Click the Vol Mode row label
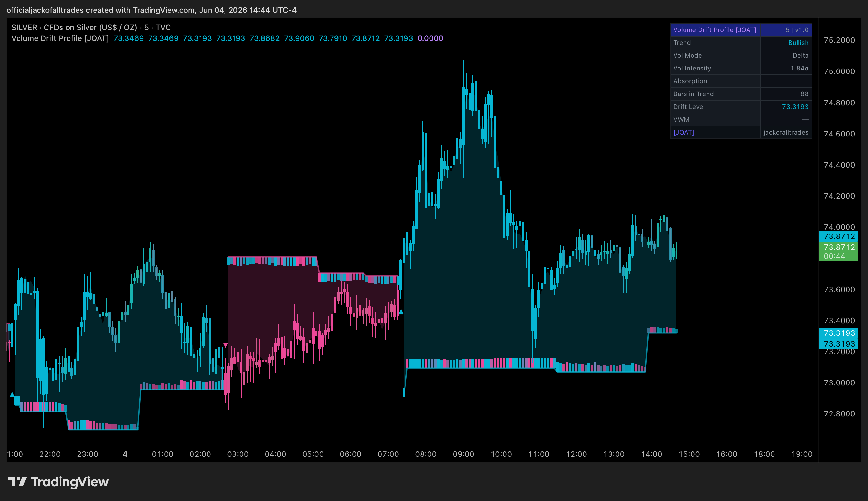Image resolution: width=868 pixels, height=501 pixels. [x=687, y=55]
